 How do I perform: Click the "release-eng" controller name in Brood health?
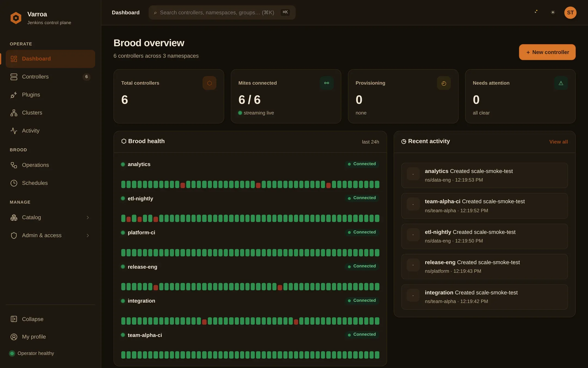click(142, 267)
